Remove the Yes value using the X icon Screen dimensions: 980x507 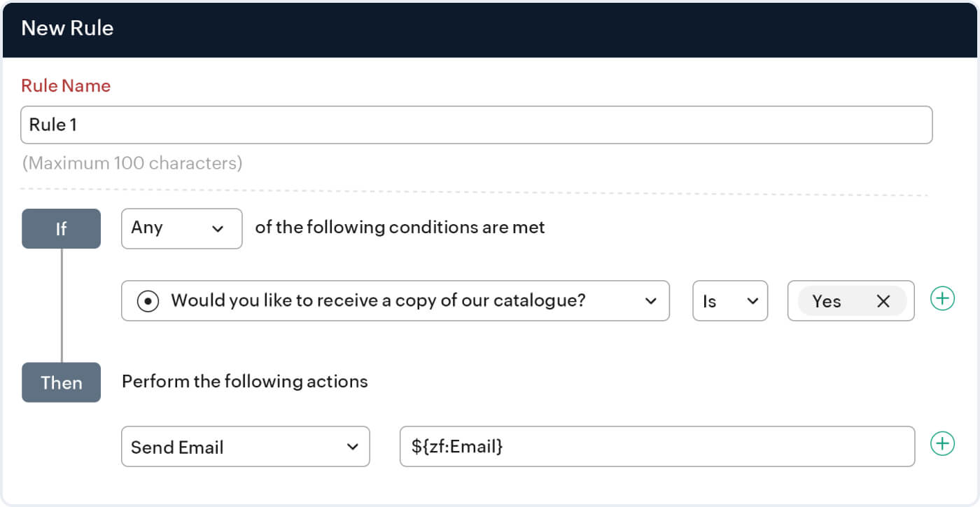click(x=883, y=301)
